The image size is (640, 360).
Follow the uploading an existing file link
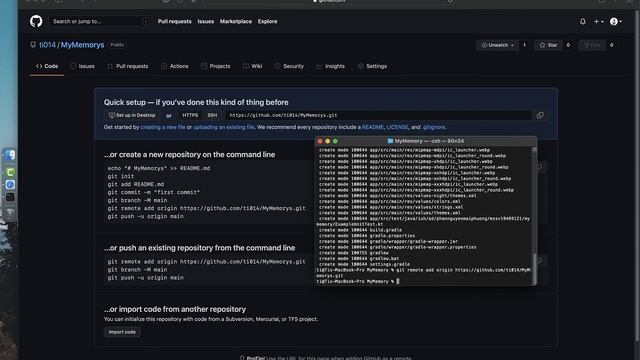(x=224, y=127)
